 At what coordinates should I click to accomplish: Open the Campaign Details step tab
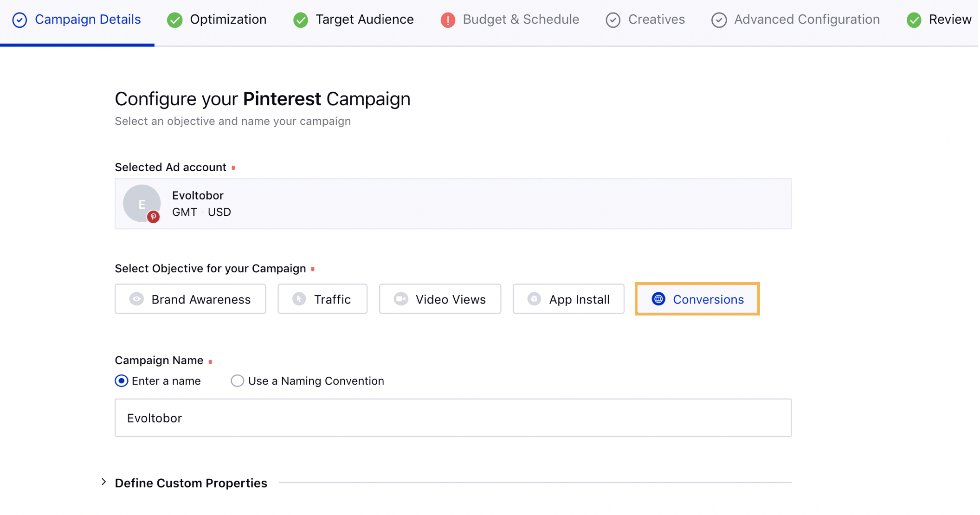coord(77,19)
